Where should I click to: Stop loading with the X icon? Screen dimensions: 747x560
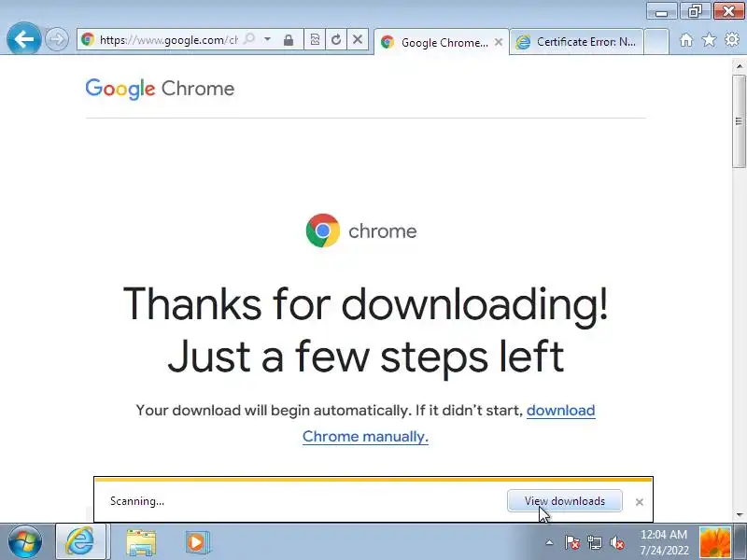[358, 39]
